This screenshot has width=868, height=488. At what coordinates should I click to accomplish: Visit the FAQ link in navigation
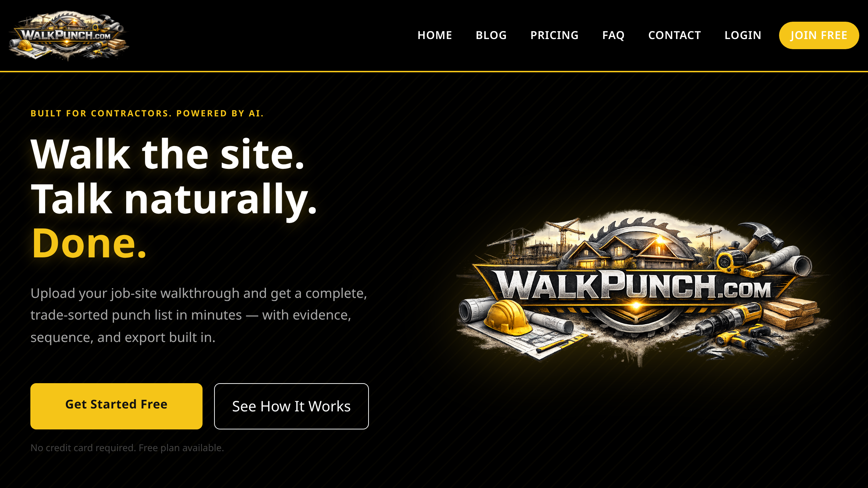(613, 35)
